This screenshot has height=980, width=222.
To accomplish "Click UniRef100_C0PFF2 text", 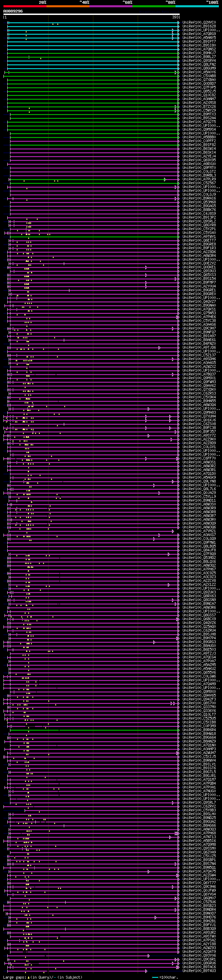I will tap(199, 141).
